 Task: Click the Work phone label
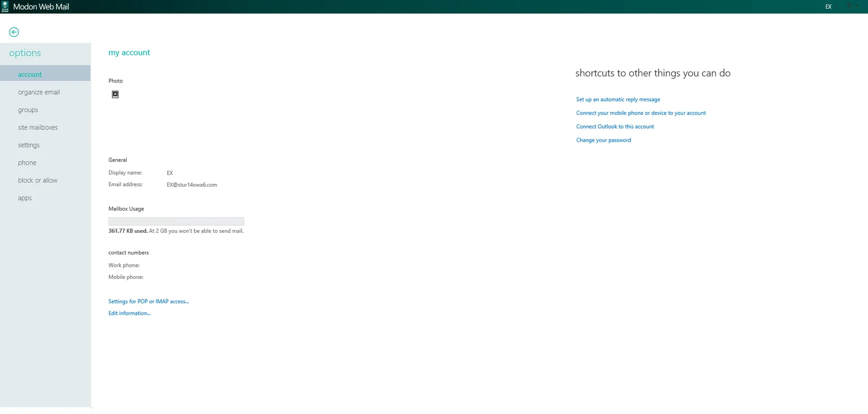point(124,265)
